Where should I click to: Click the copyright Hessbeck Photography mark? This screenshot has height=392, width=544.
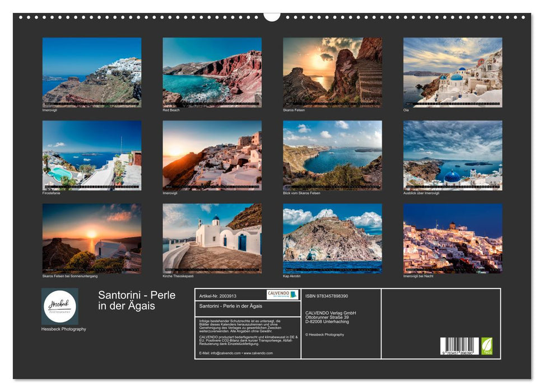tap(324, 335)
